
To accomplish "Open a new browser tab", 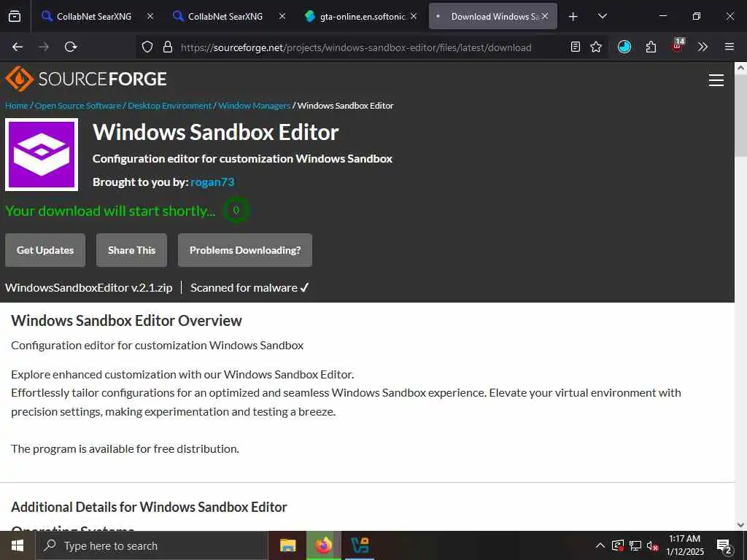I will pyautogui.click(x=573, y=17).
